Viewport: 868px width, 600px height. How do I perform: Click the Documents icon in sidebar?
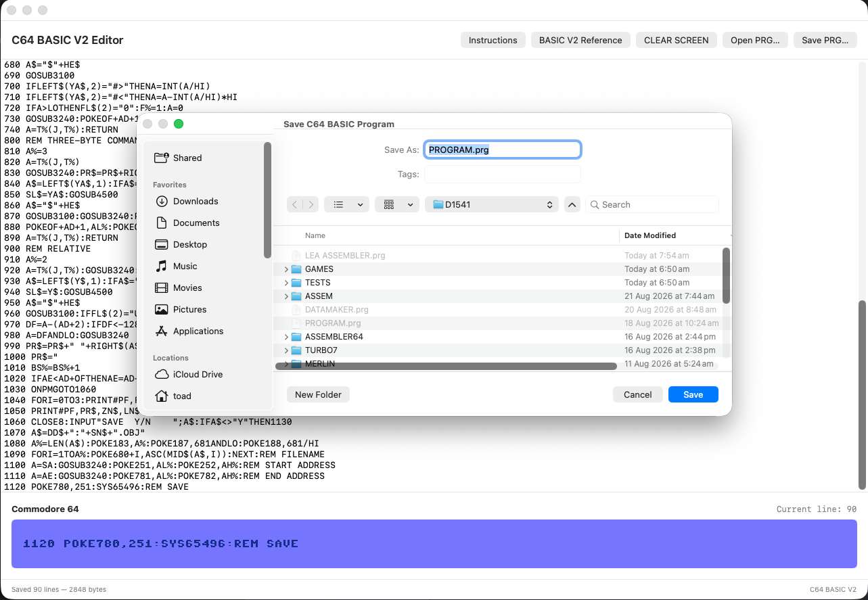(x=161, y=223)
